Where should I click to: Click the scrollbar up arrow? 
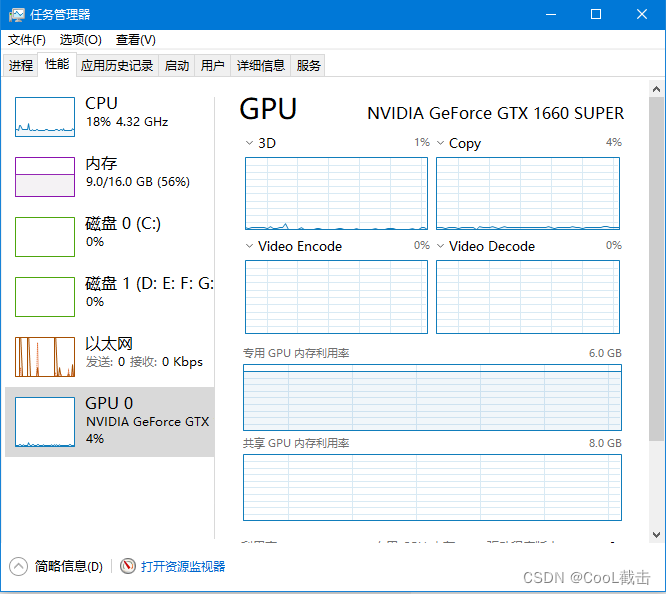tap(656, 89)
